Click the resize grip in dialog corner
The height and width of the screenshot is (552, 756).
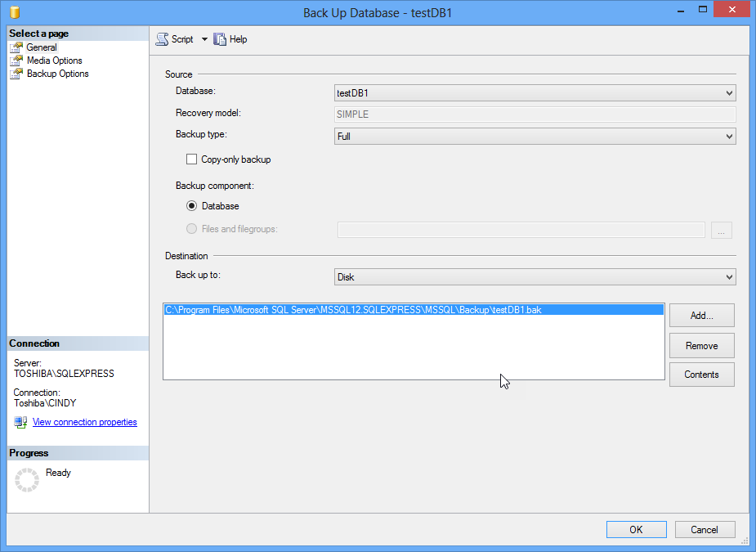tap(745, 541)
